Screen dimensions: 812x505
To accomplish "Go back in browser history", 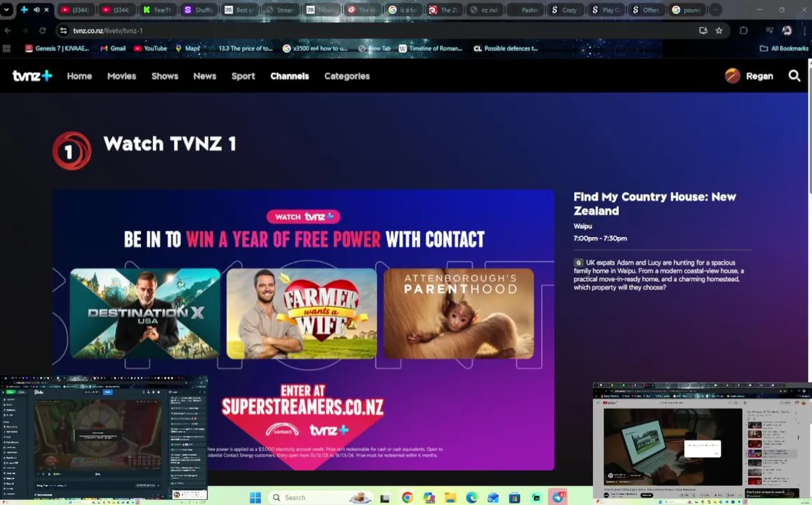I will pyautogui.click(x=8, y=31).
